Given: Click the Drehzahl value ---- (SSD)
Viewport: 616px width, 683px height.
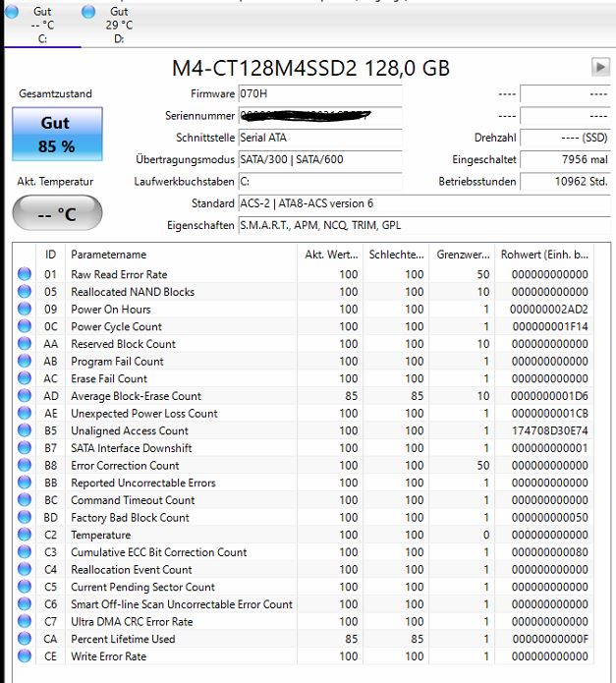Looking at the screenshot, I should [x=565, y=138].
